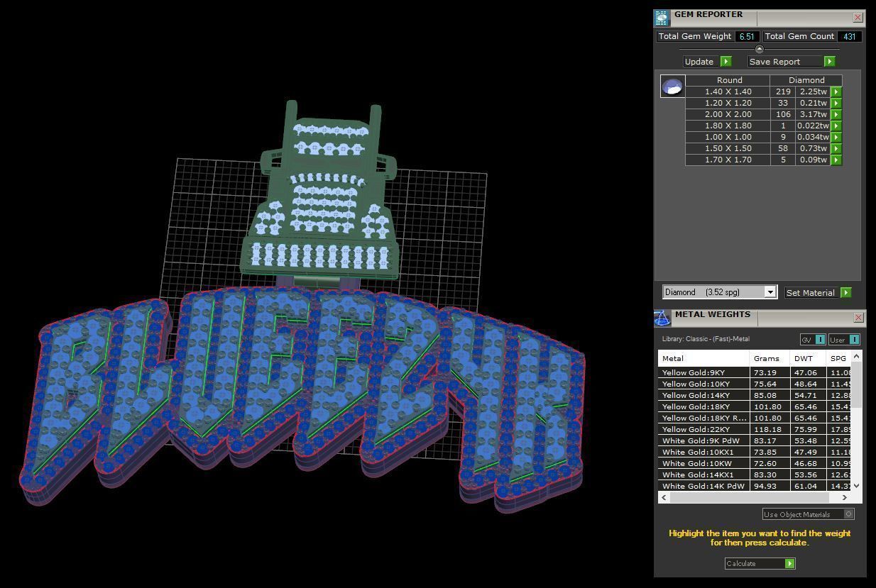Click the Total Gem Count value 431

pos(849,36)
